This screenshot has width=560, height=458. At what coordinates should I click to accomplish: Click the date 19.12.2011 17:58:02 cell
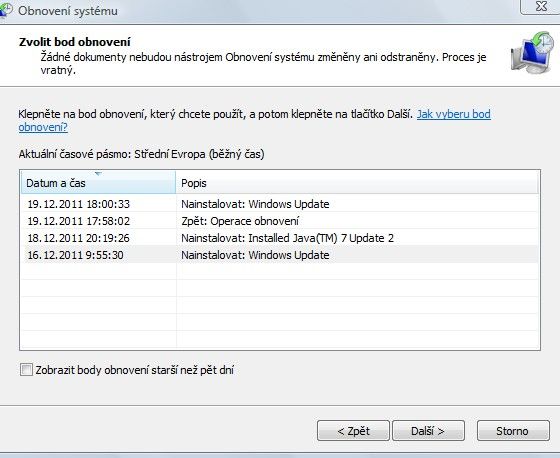pos(79,221)
